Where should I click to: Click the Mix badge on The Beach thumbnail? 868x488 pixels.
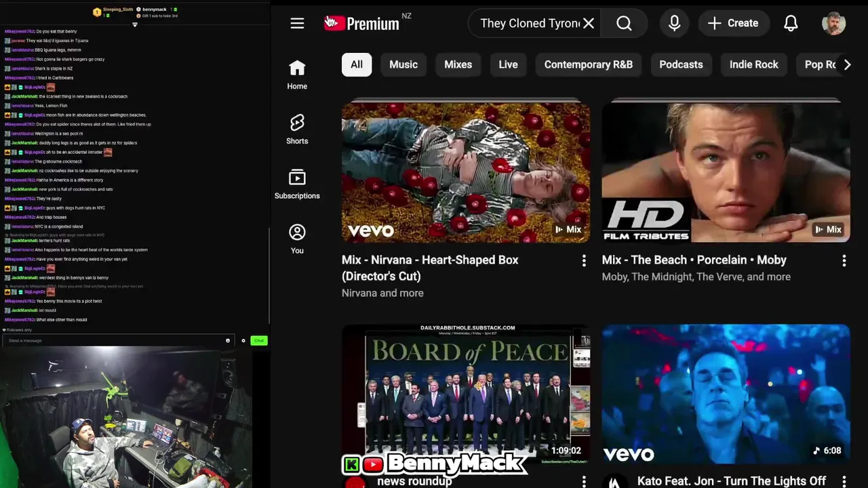[x=829, y=230]
